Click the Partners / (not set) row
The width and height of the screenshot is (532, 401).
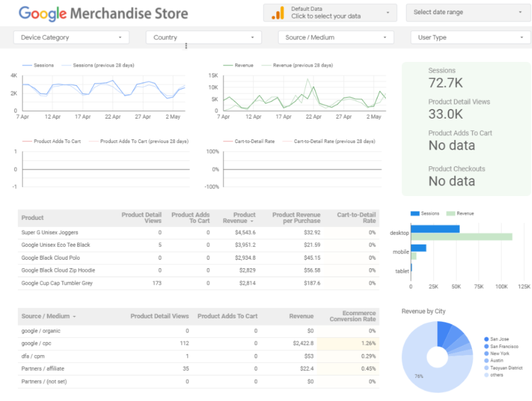click(198, 382)
